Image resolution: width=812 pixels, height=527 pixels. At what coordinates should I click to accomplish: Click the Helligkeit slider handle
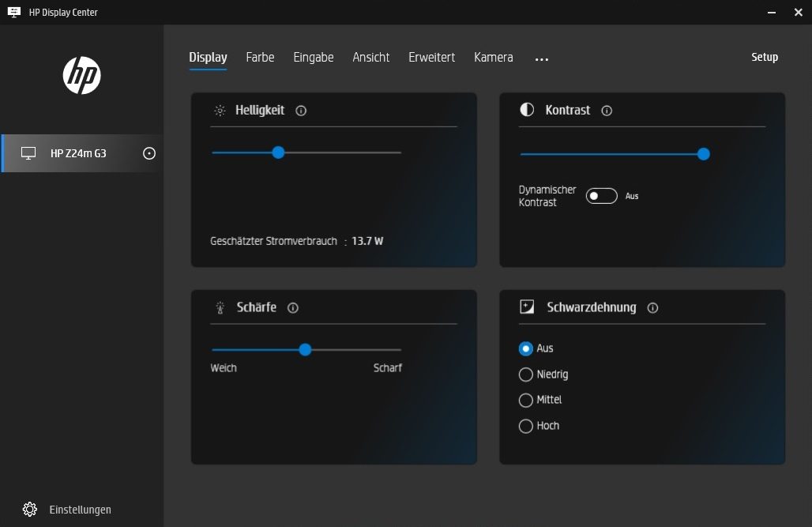coord(278,152)
